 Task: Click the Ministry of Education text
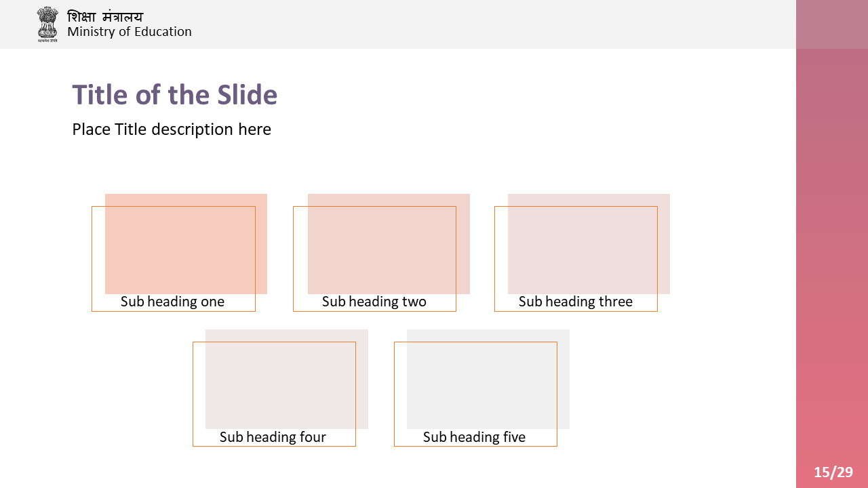click(130, 32)
